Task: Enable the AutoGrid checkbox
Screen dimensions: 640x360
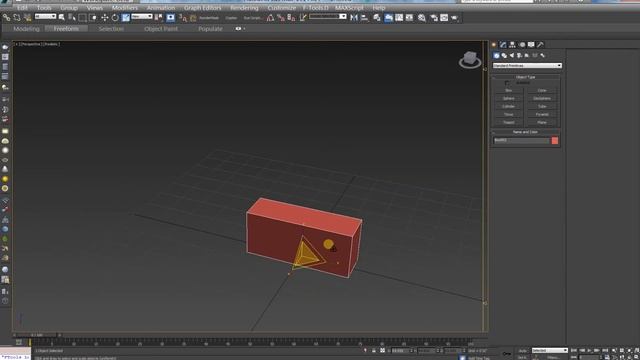Action: pos(507,83)
